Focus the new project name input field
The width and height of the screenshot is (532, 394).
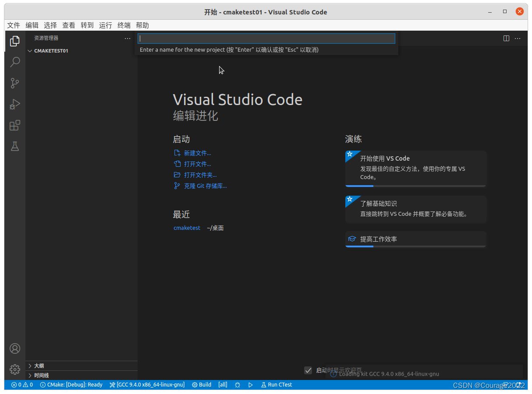[266, 39]
